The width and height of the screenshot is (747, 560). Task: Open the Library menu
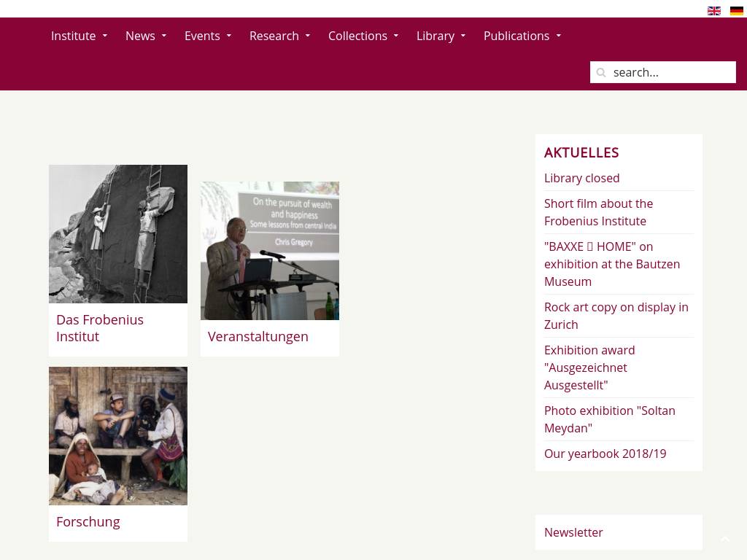[x=441, y=36]
